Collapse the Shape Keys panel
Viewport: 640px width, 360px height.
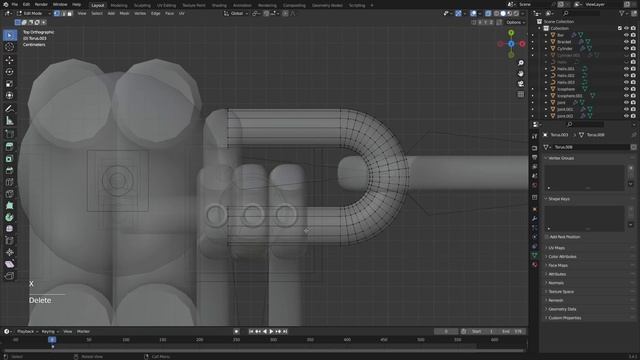click(559, 199)
